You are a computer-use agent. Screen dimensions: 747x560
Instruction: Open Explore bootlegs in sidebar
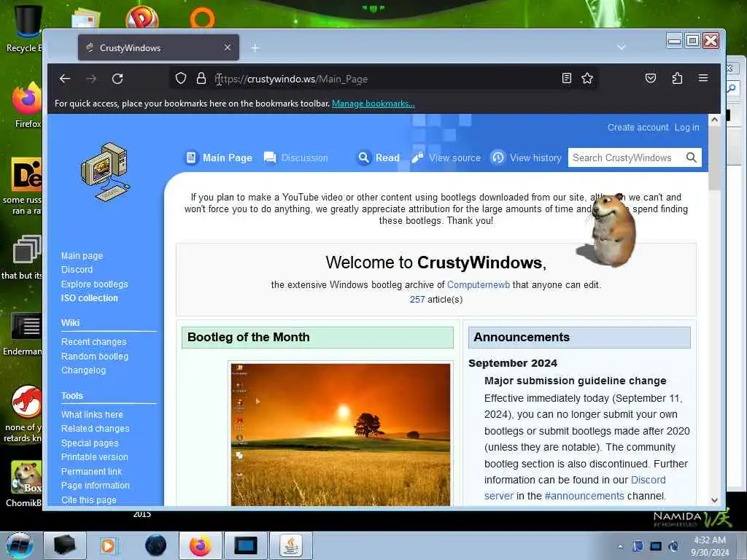(x=94, y=284)
